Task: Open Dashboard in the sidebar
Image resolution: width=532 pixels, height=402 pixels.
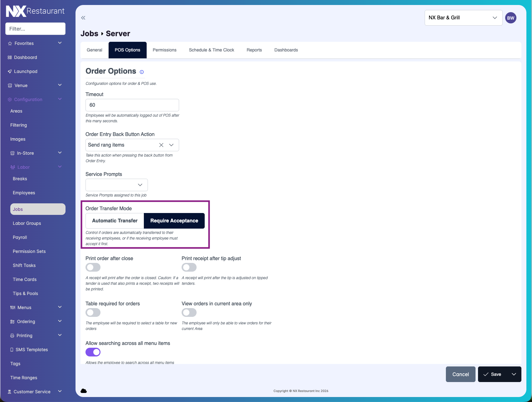Action: 25,57
